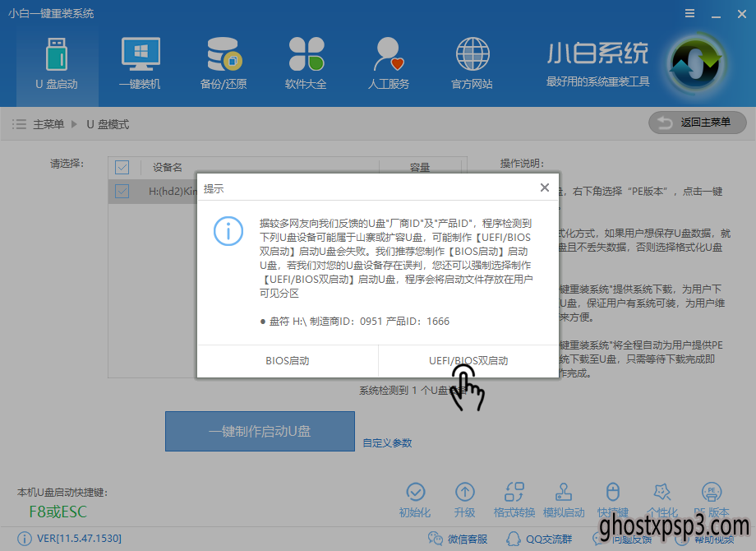Image resolution: width=756 pixels, height=551 pixels.
Task: Choose BIOS启动 in the prompt dialog
Action: click(288, 361)
